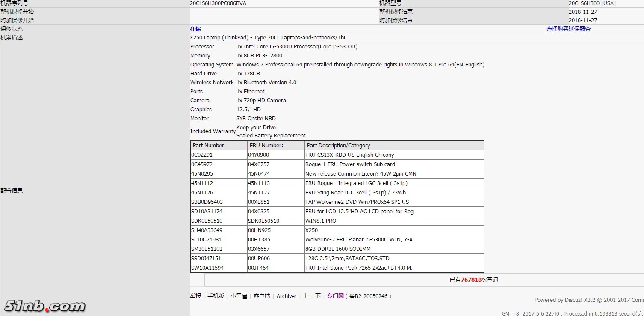
Task: Click the 3YR Onsite NBD text
Action: tap(256, 119)
